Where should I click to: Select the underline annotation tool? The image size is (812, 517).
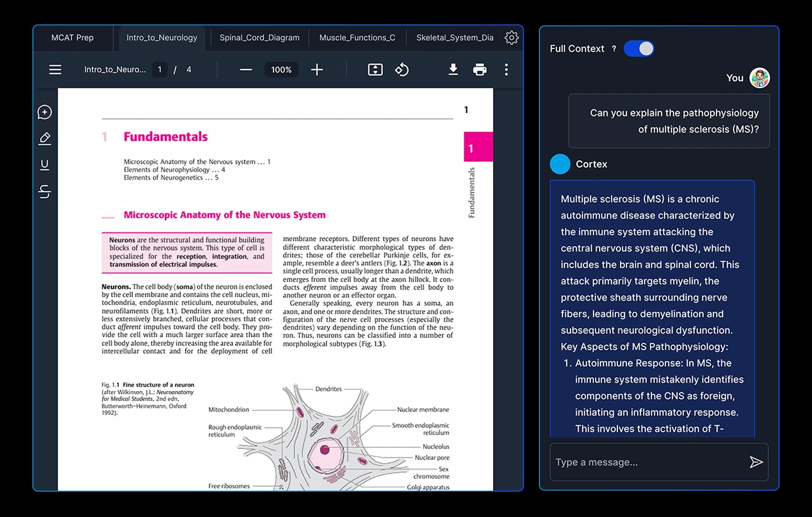(45, 164)
